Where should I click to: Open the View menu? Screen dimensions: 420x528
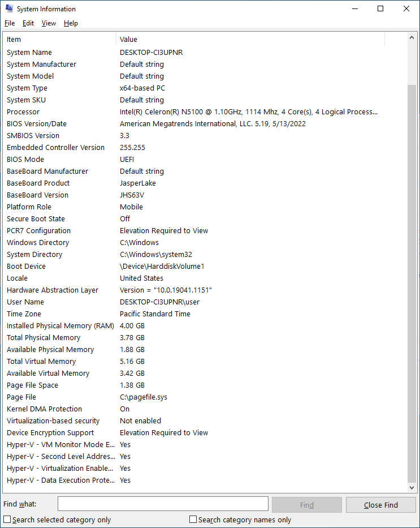point(49,23)
